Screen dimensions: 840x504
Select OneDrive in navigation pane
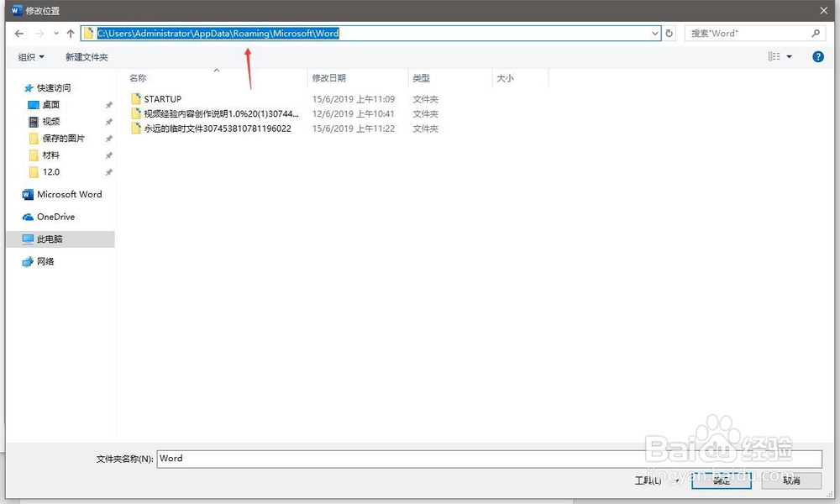click(x=55, y=217)
